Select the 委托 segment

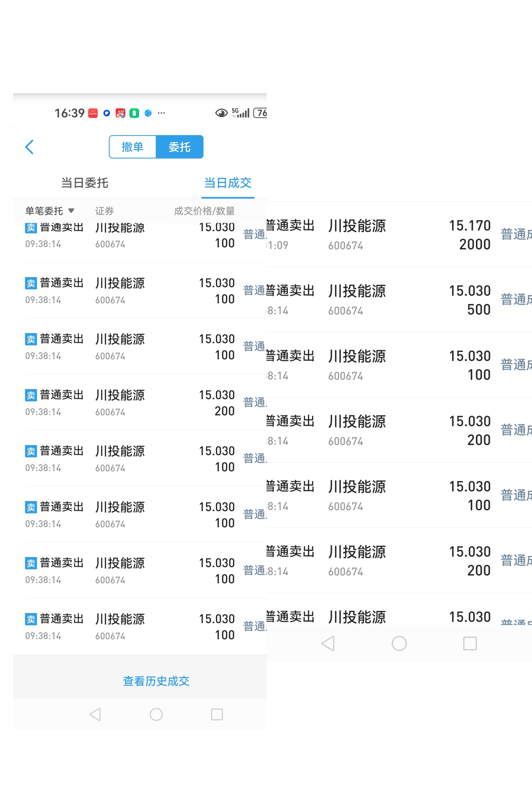[179, 147]
